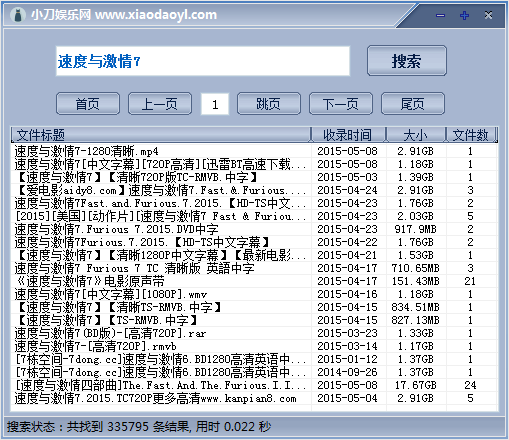Sort by the 文件标题 column header
The height and width of the screenshot is (440, 509).
tap(161, 135)
